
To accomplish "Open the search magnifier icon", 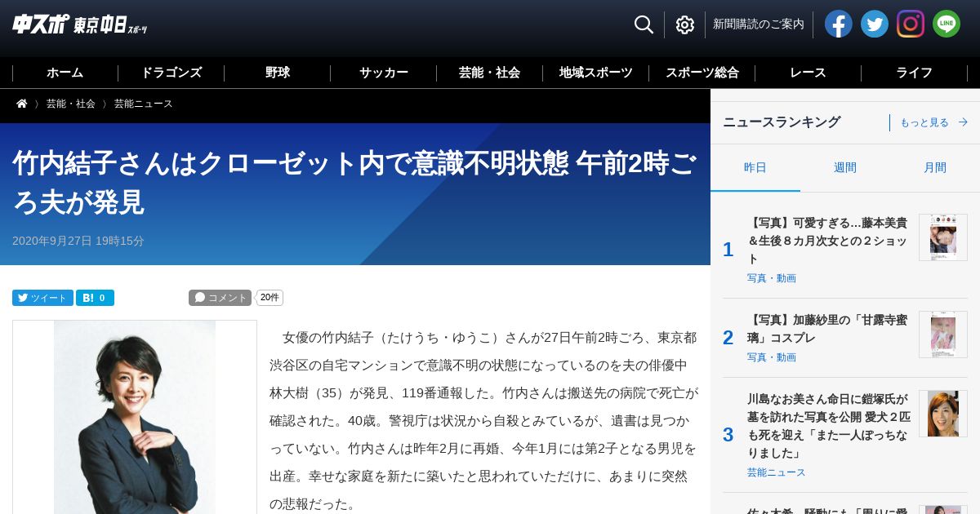I will (644, 24).
